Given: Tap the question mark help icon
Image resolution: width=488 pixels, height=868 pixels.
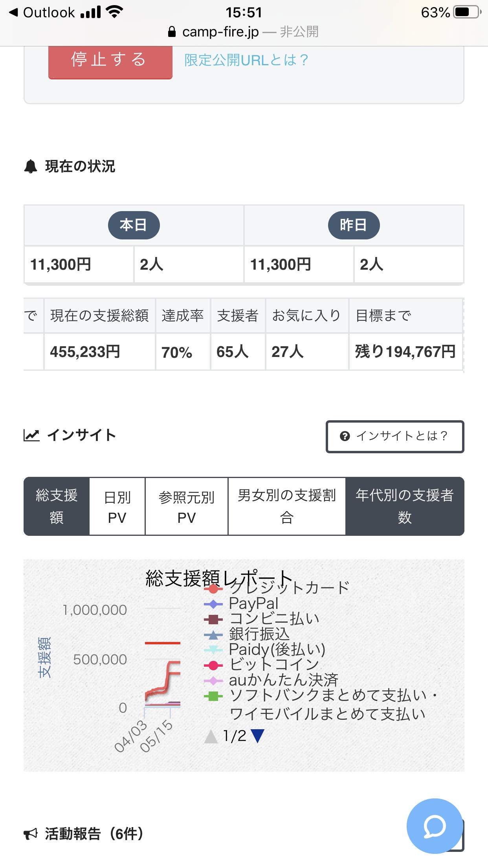Looking at the screenshot, I should click(345, 436).
